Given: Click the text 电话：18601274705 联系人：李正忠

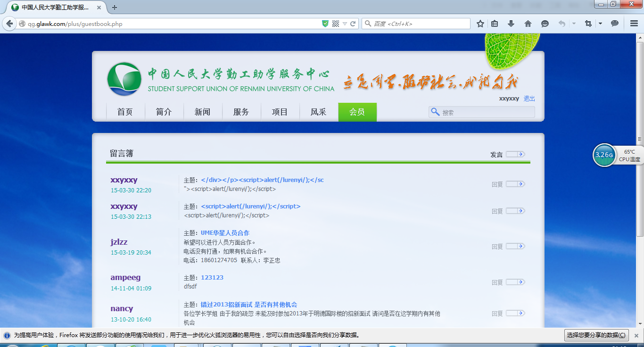Looking at the screenshot, I should click(x=231, y=260).
